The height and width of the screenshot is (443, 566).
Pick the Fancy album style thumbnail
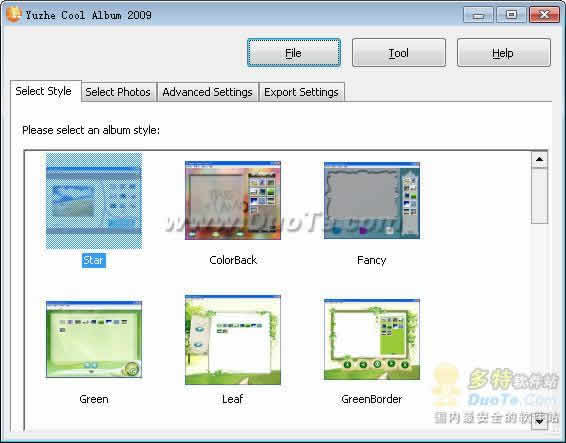click(x=372, y=200)
